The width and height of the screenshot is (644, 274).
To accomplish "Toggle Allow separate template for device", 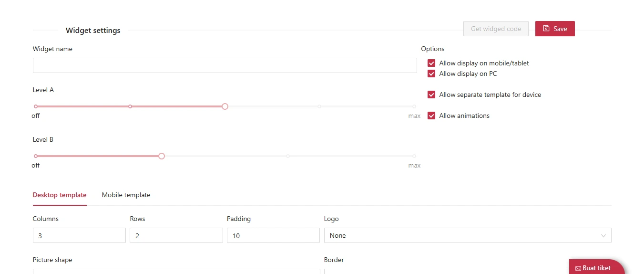I will tap(431, 95).
